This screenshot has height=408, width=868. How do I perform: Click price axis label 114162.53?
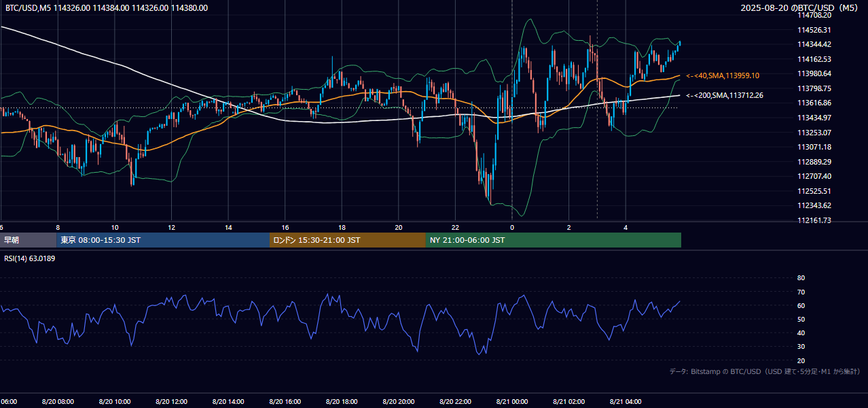[814, 59]
